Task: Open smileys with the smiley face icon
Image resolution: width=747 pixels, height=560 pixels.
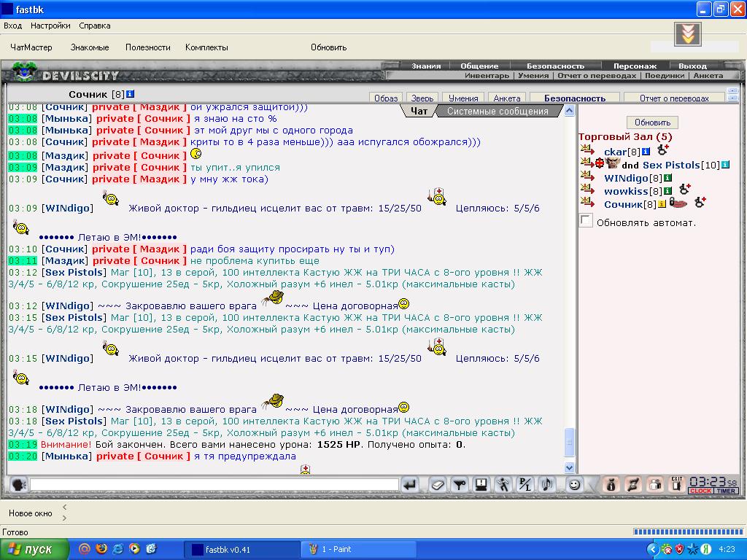Action: point(575,485)
